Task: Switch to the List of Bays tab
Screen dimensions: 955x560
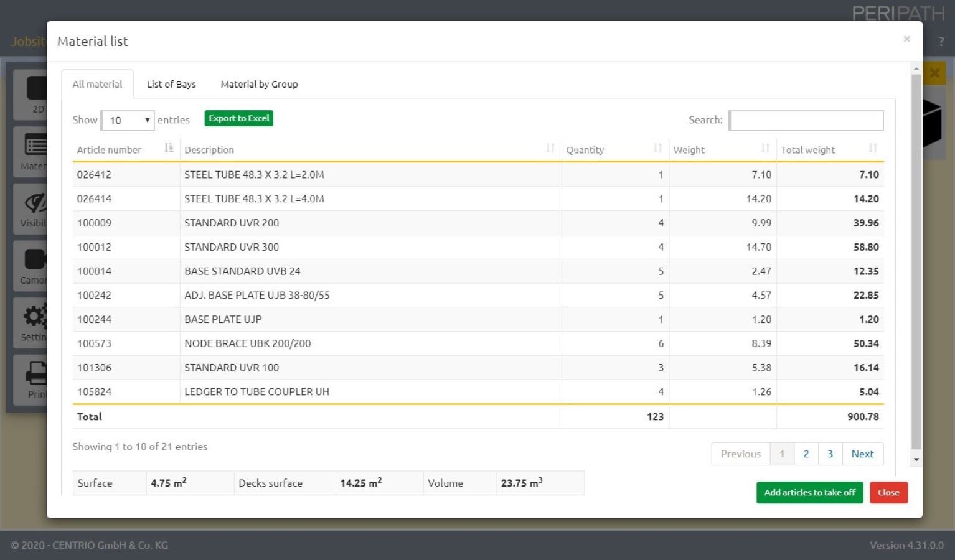Action: click(x=171, y=84)
